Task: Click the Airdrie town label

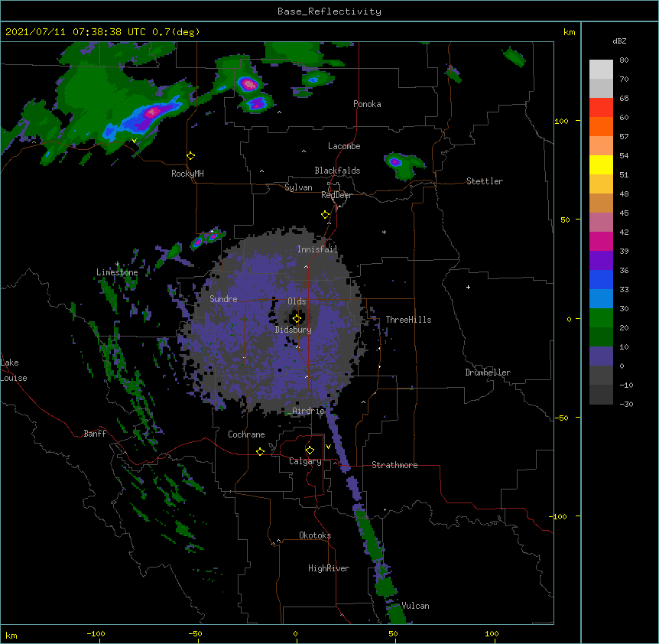Action: pos(309,411)
